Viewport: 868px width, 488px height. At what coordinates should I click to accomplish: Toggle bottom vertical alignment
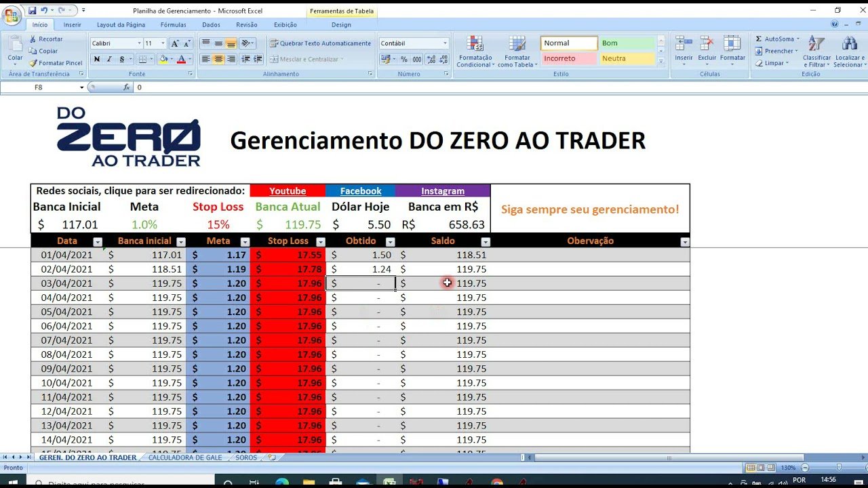coord(231,43)
